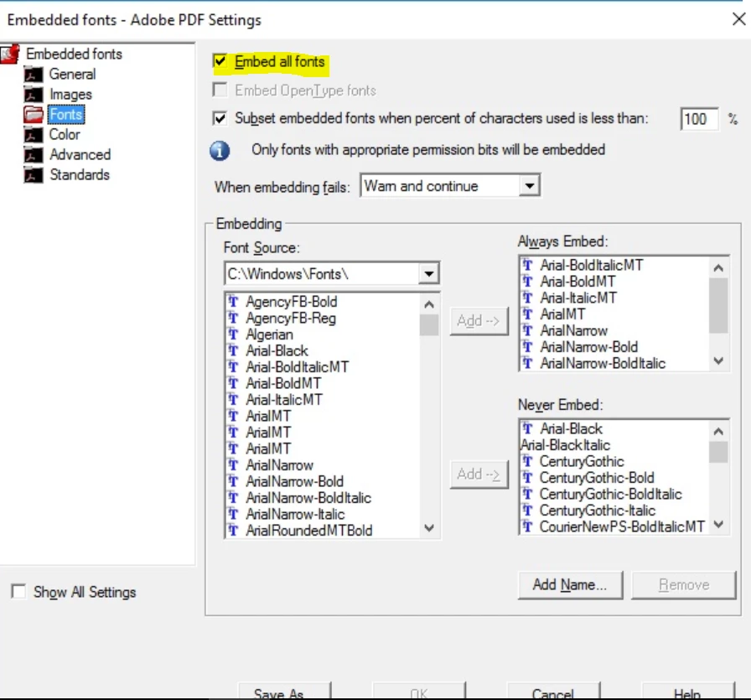Click the Images settings folder icon
Viewport: 751px width, 700px height.
[x=34, y=95]
